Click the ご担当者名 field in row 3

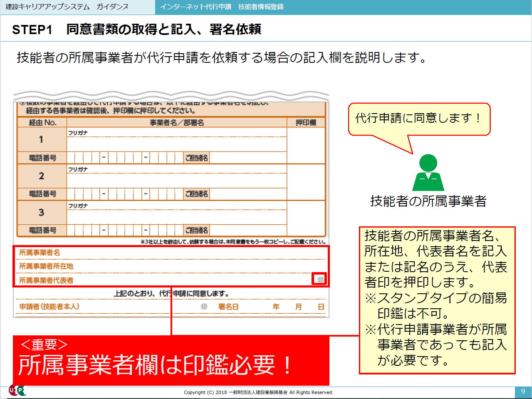247,230
